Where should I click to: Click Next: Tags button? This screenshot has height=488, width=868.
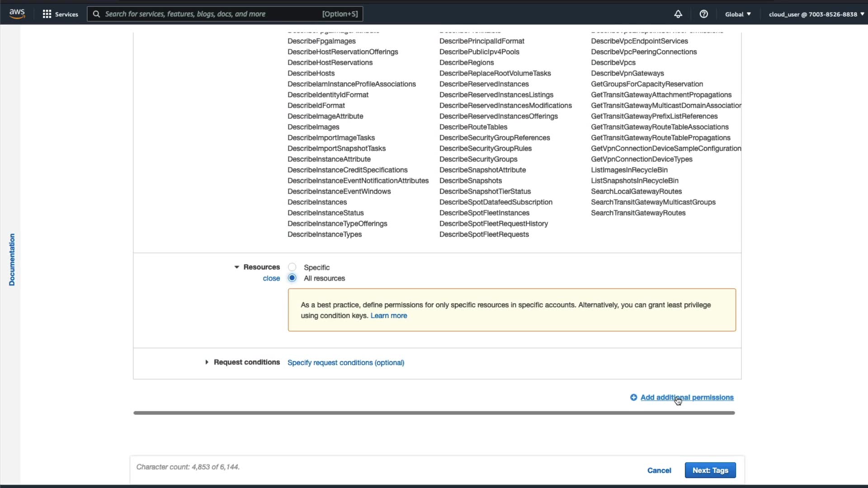tap(710, 470)
